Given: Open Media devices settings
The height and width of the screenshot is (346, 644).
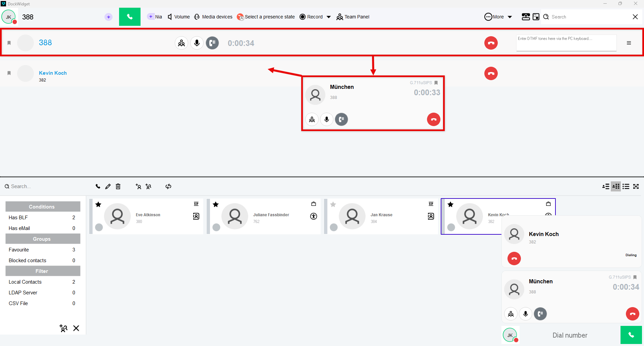Looking at the screenshot, I should (x=213, y=17).
